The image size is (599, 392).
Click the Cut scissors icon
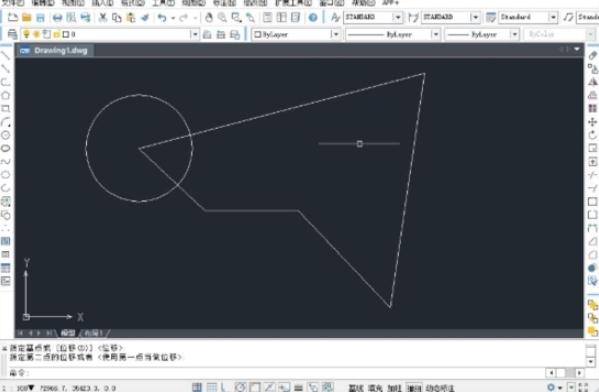(x=103, y=17)
